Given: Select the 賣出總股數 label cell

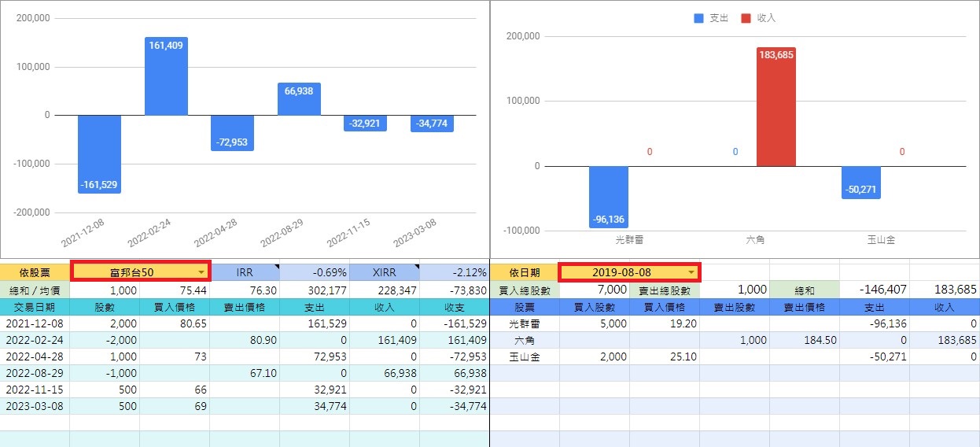Looking at the screenshot, I should (664, 290).
